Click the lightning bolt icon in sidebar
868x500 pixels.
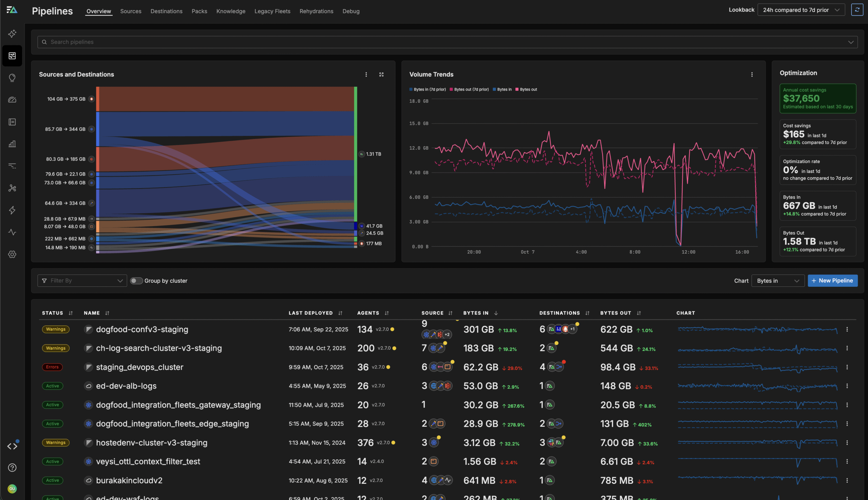(12, 210)
